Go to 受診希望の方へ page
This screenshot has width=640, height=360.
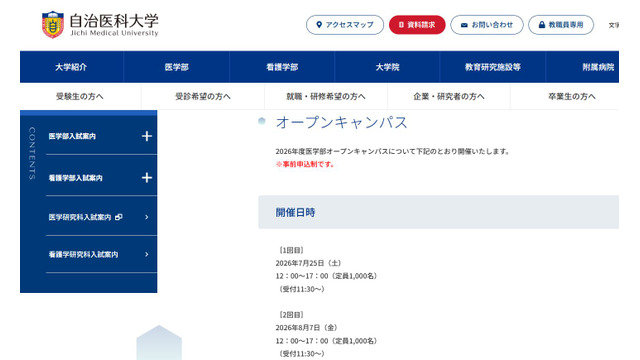point(203,96)
